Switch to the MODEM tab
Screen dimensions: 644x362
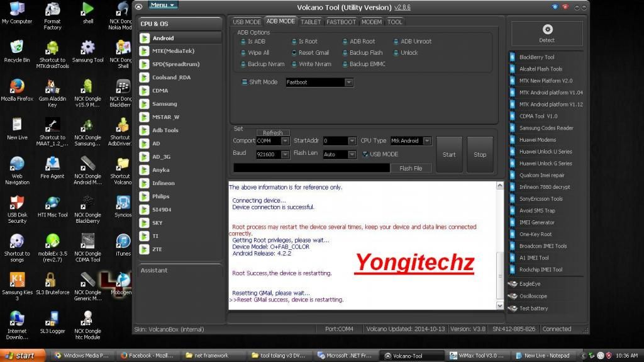point(371,22)
